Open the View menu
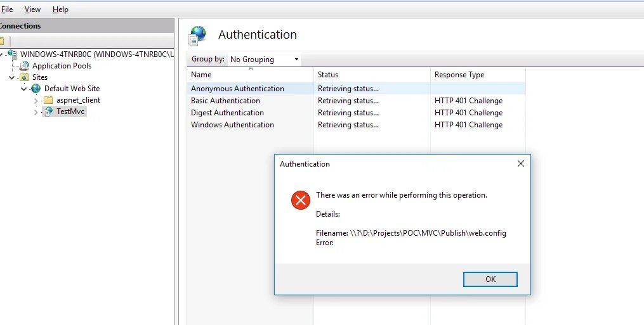This screenshot has height=325, width=644. [x=32, y=10]
